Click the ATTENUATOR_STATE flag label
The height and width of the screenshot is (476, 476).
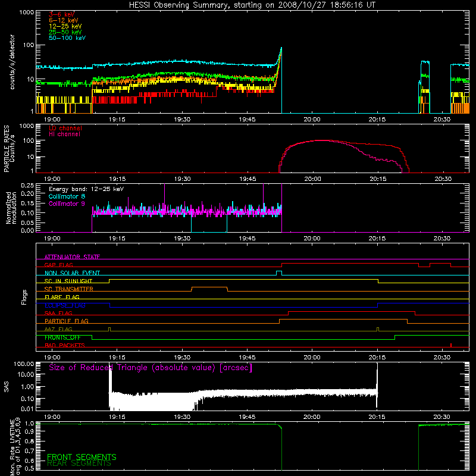click(72, 257)
